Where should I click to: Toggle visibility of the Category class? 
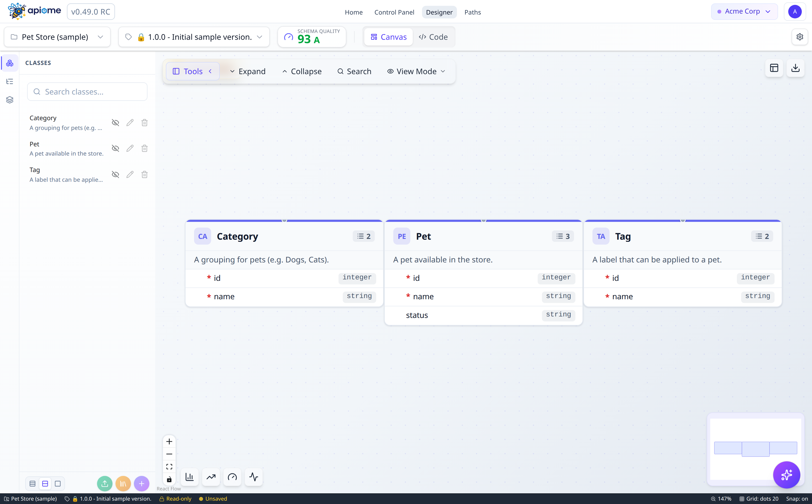tap(115, 123)
